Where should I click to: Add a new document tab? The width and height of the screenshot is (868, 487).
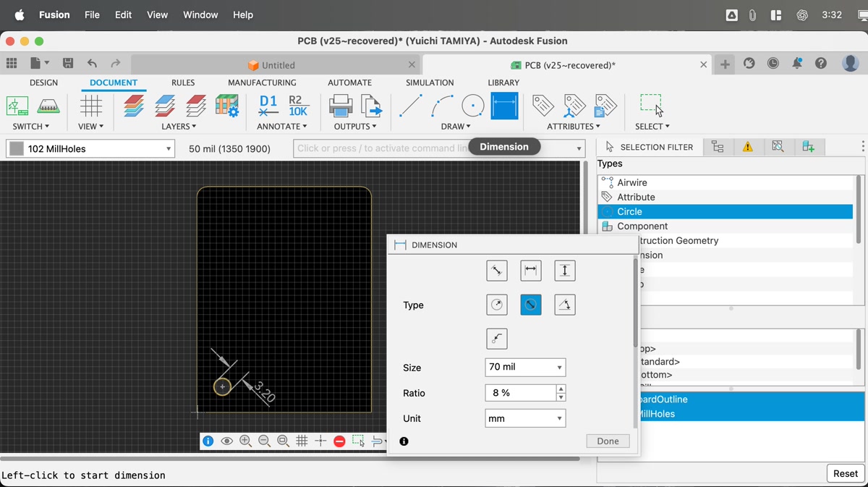coord(724,64)
